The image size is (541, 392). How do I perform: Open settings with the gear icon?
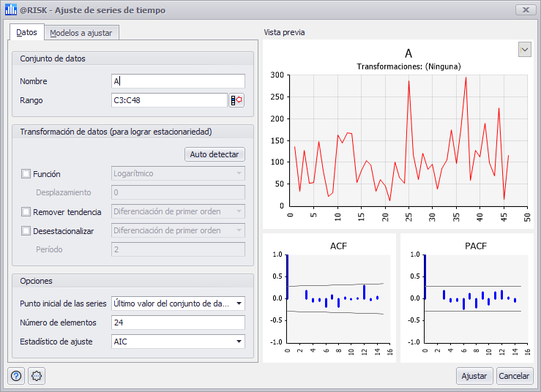[37, 376]
